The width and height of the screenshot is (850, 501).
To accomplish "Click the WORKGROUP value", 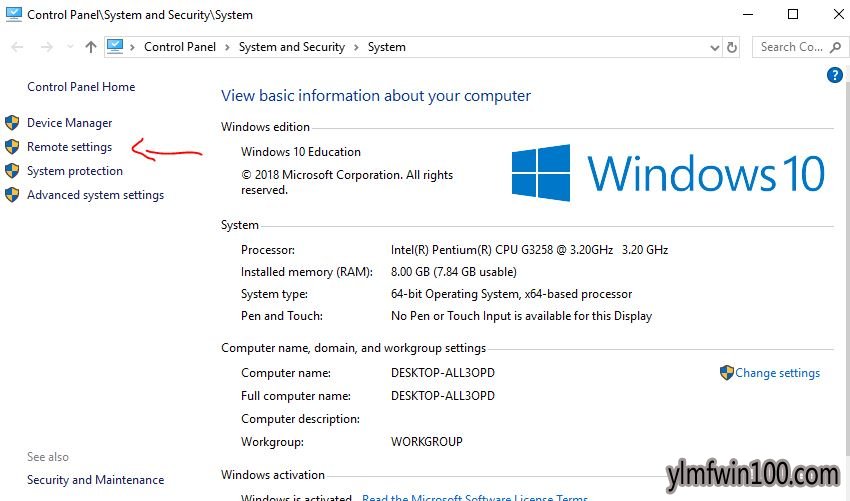I will (427, 442).
